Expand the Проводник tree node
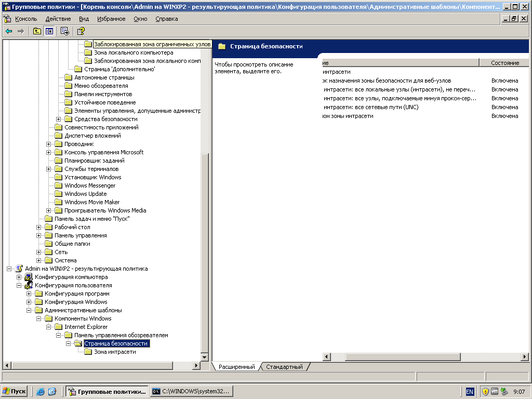 (48, 144)
